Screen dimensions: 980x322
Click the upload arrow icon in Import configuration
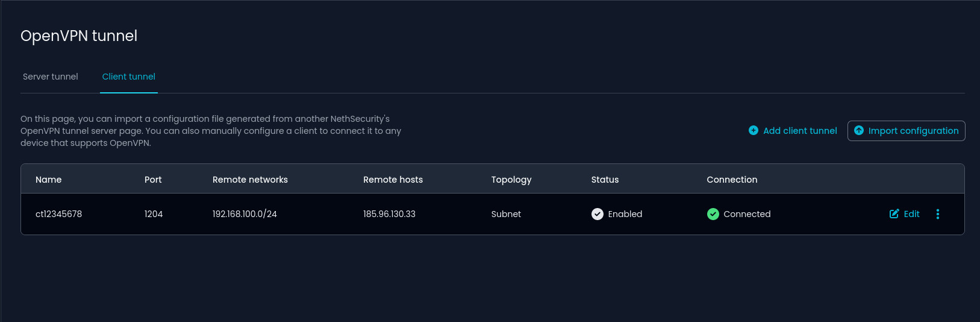point(859,130)
